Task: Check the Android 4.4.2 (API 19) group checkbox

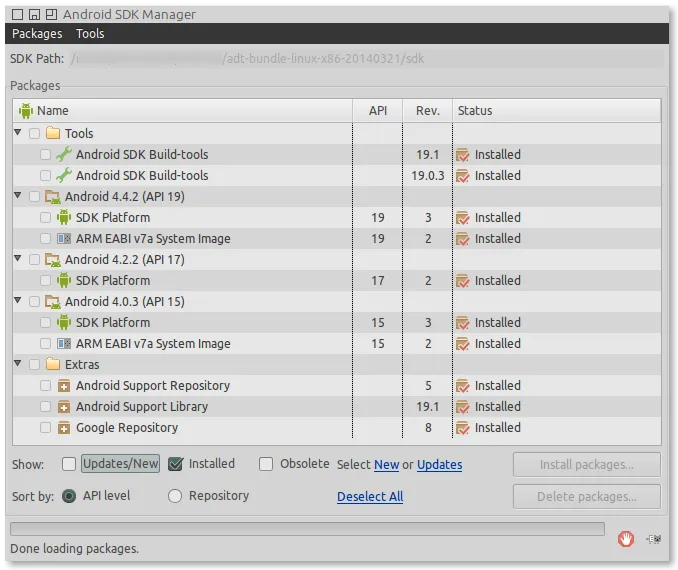Action: [x=35, y=197]
